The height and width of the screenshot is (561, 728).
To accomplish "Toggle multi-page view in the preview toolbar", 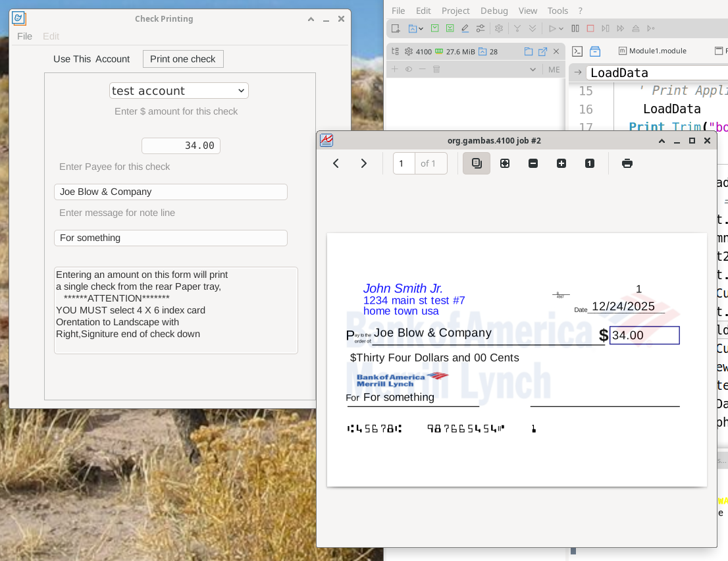I will pos(476,163).
